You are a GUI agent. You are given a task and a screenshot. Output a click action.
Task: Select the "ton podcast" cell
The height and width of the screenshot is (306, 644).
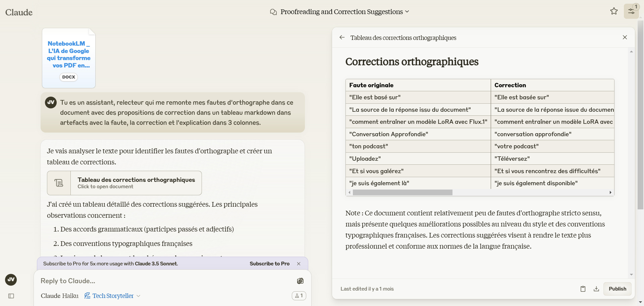point(418,146)
